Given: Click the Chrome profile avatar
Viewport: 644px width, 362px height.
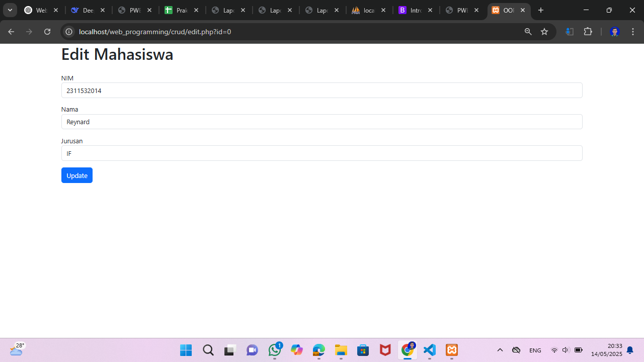Looking at the screenshot, I should pyautogui.click(x=614, y=31).
